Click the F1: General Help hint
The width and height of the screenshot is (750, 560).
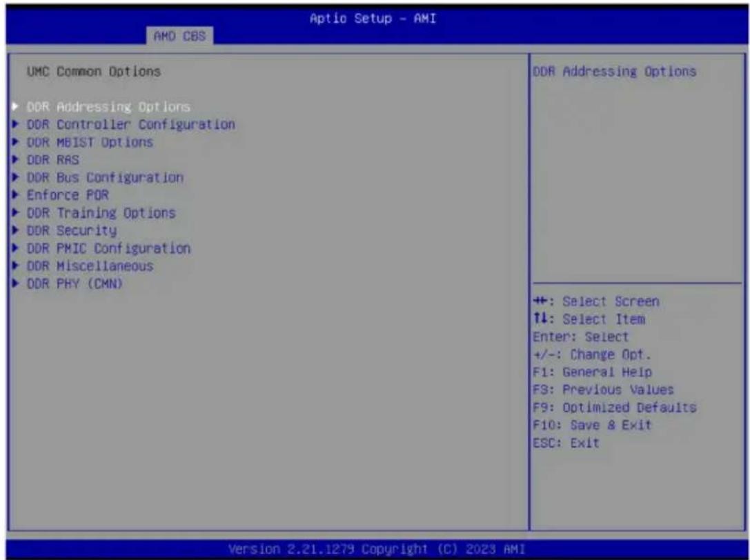pos(592,372)
